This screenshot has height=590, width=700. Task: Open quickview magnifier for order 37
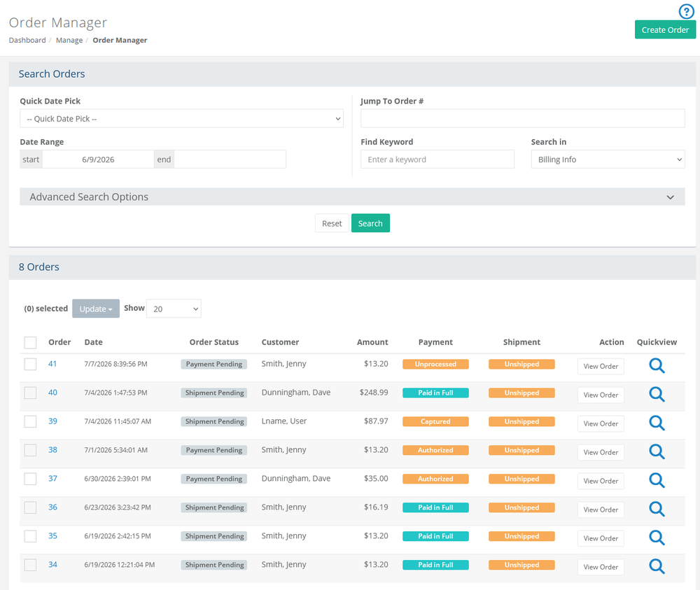tap(657, 480)
